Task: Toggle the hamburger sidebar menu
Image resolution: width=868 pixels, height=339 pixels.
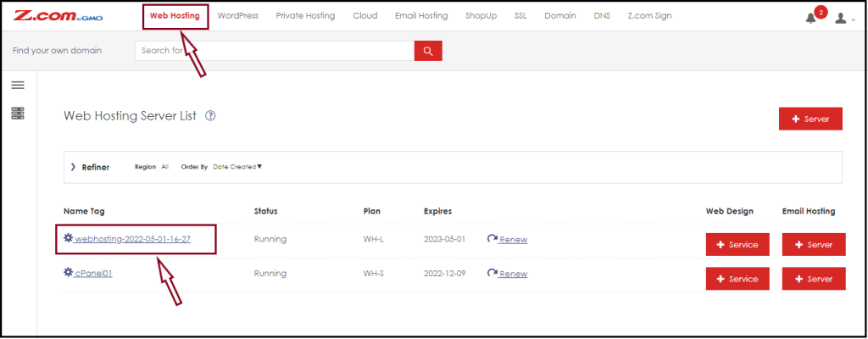Action: tap(17, 85)
